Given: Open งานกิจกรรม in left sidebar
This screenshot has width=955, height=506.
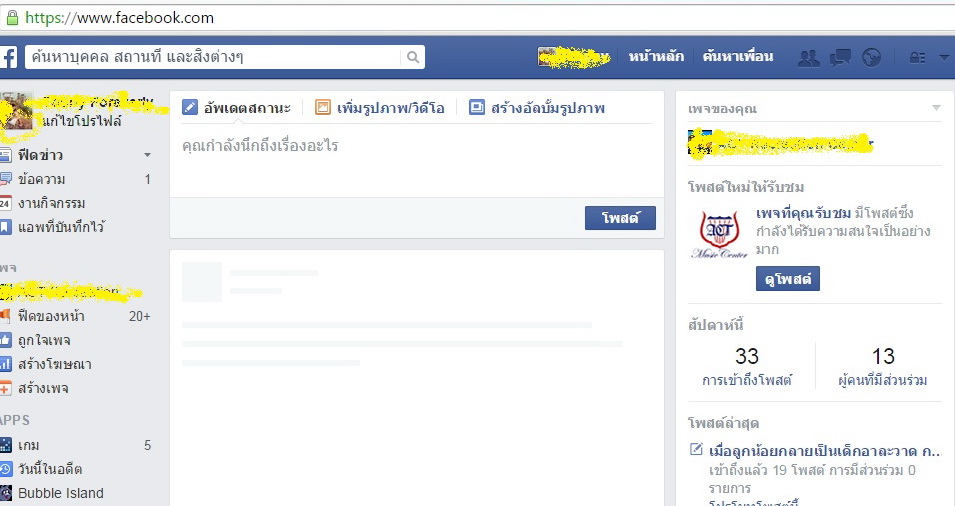Looking at the screenshot, I should coord(52,203).
